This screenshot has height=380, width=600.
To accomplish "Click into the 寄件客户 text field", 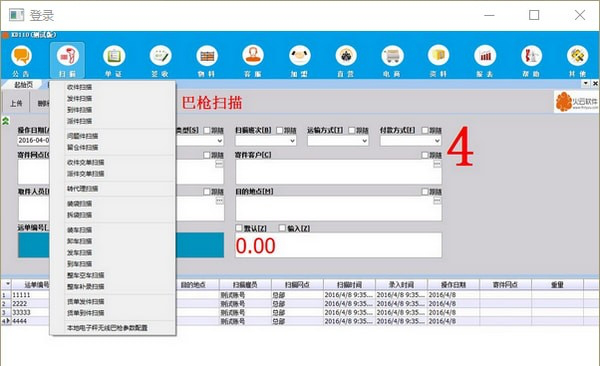I will tap(338, 172).
